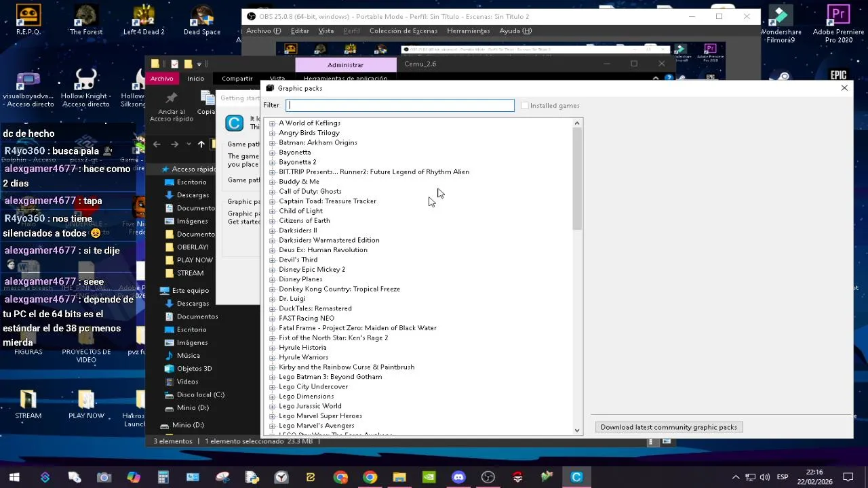Image resolution: width=868 pixels, height=488 pixels.
Task: Select Lego Marvel Super Heroes entry
Action: (x=320, y=416)
